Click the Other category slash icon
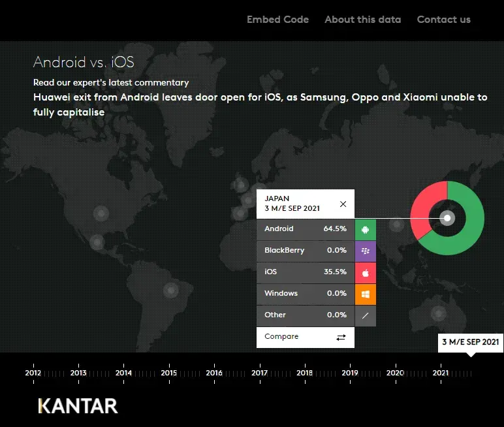 click(x=366, y=315)
